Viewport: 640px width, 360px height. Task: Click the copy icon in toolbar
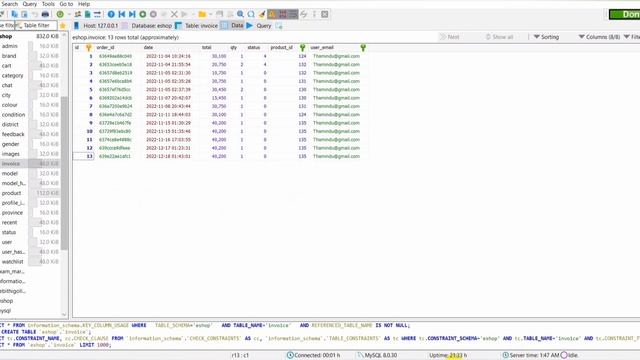pyautogui.click(x=14, y=14)
